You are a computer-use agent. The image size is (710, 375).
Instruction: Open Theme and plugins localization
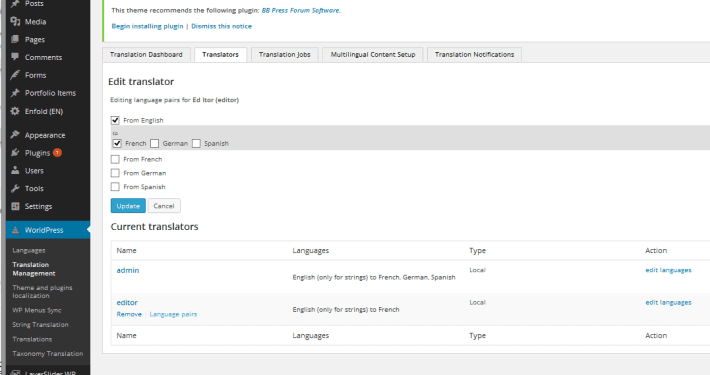point(43,292)
